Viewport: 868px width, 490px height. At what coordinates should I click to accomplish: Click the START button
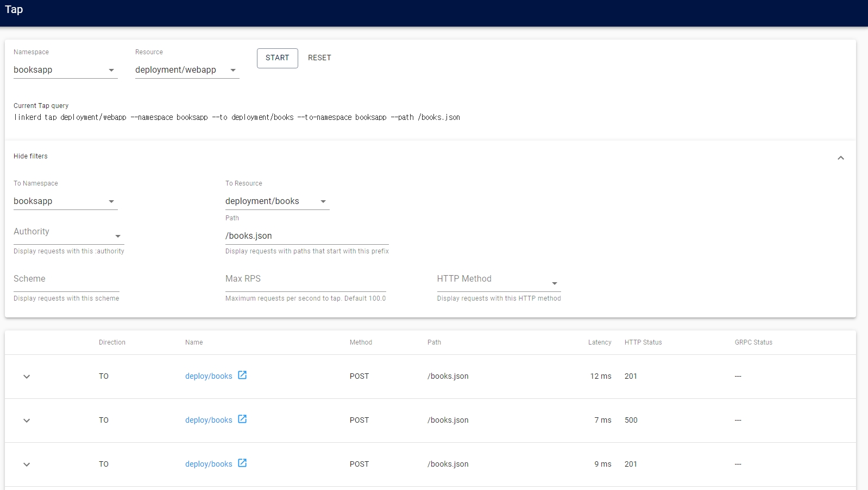277,58
